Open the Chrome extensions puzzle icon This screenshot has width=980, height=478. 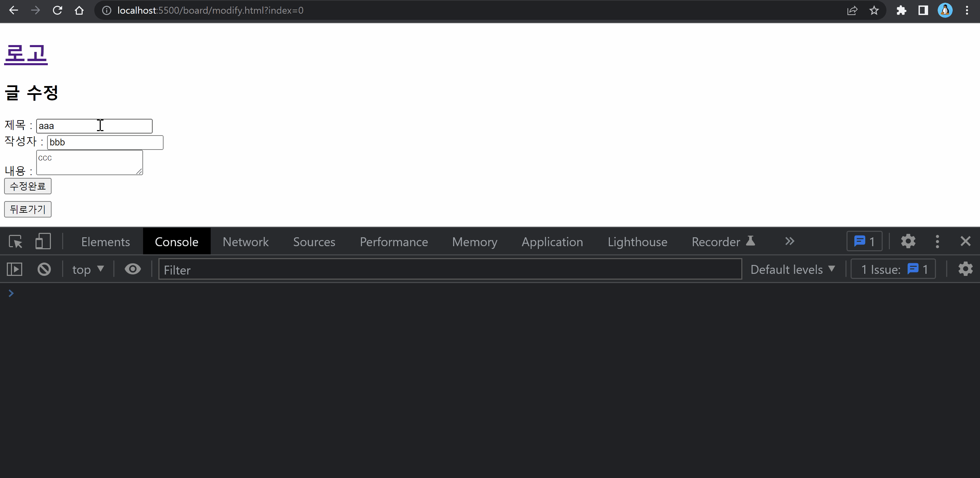(x=901, y=10)
